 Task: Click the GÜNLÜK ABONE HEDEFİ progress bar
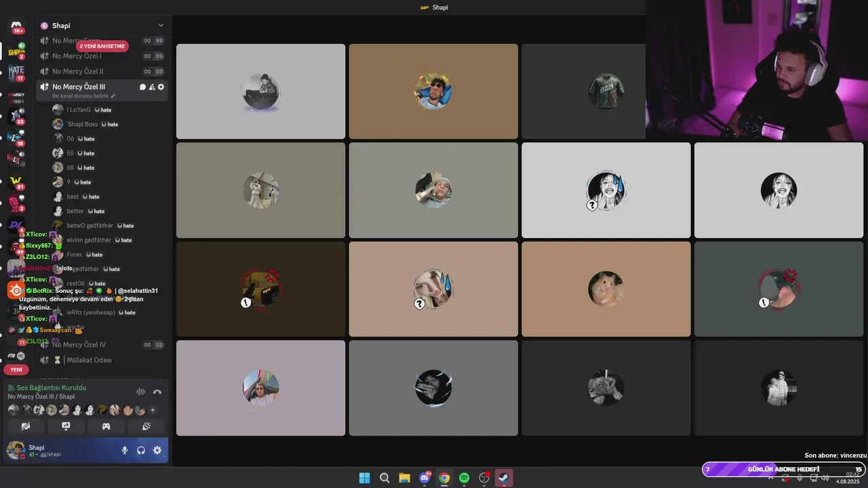(x=784, y=469)
